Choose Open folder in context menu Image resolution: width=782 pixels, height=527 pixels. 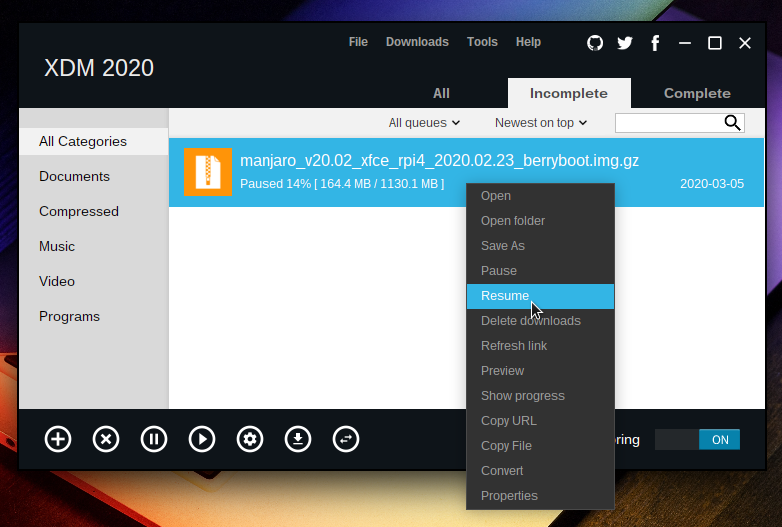click(x=540, y=221)
